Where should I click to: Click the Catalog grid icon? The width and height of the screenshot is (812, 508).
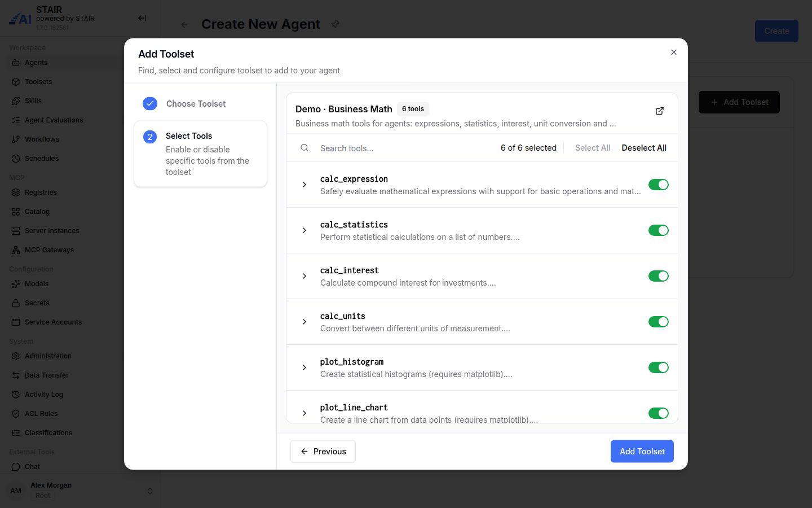pos(16,212)
